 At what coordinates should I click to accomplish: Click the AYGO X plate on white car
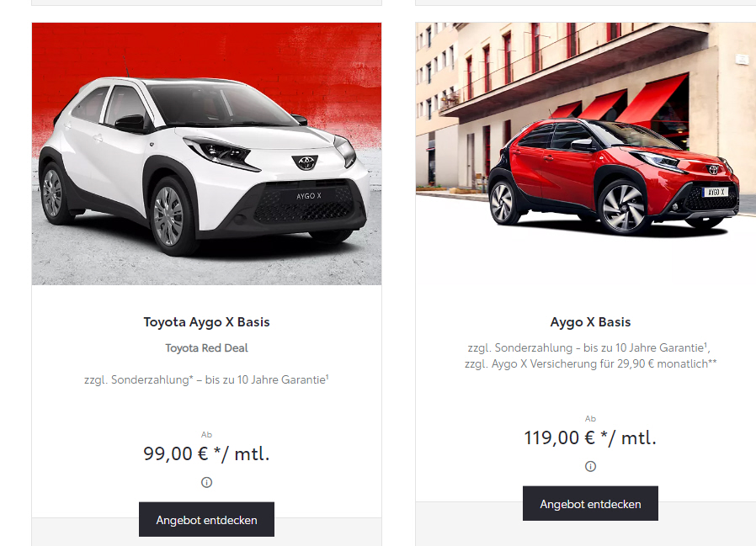[309, 196]
